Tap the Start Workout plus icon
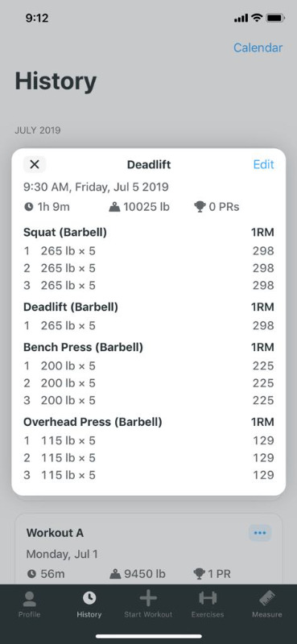 pos(148,598)
